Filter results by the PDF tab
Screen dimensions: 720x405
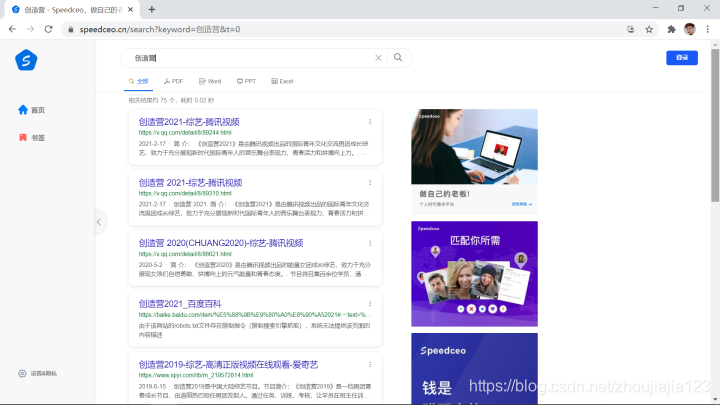point(173,81)
